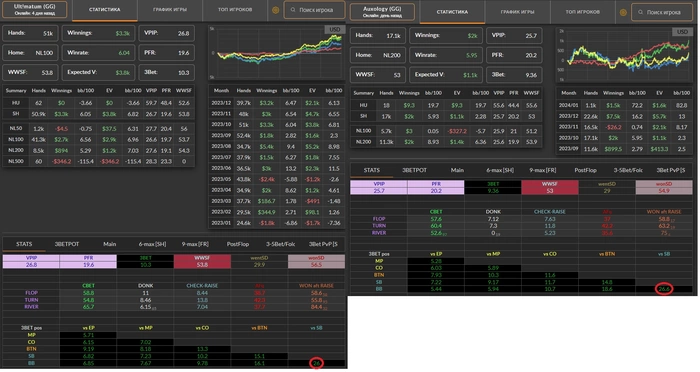Click red WWSF 53 cell in Auxology stats
The width and height of the screenshot is (700, 372).
pyautogui.click(x=550, y=188)
